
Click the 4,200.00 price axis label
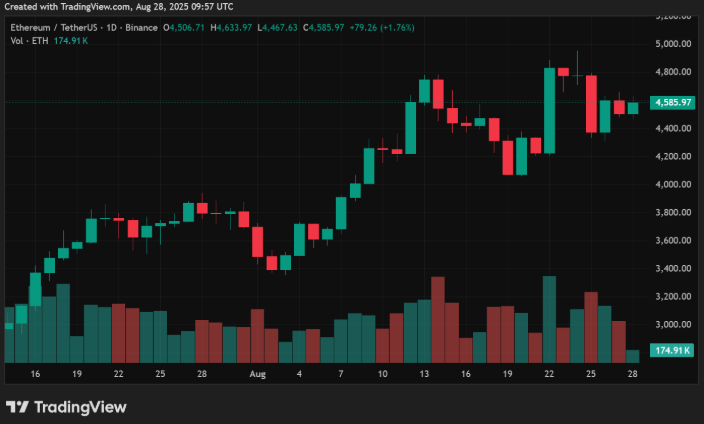(x=673, y=156)
